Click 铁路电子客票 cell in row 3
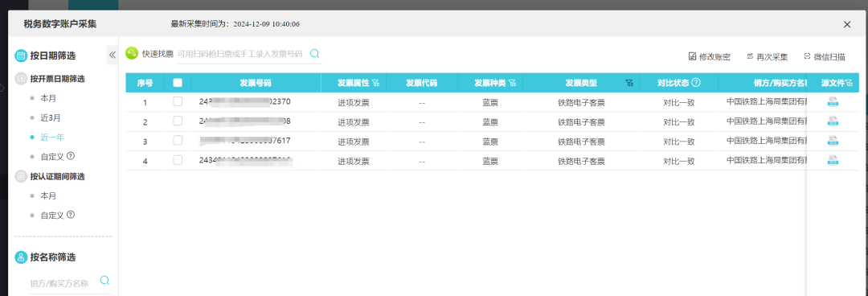The height and width of the screenshot is (296, 868). (x=581, y=142)
